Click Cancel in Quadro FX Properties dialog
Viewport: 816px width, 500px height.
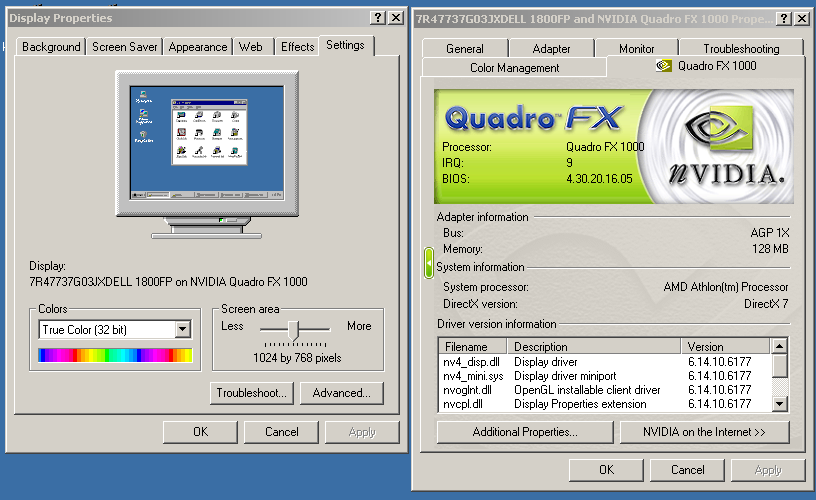[687, 470]
